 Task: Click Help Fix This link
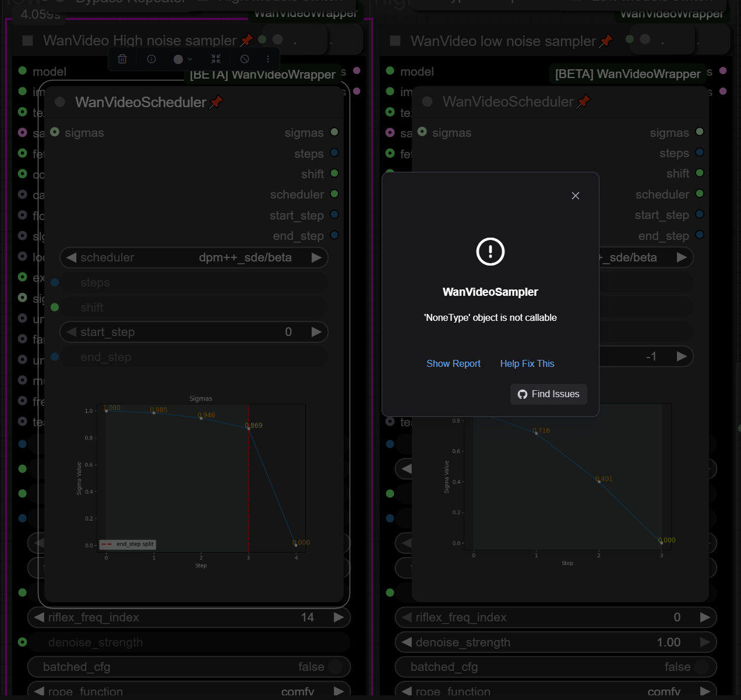point(527,363)
